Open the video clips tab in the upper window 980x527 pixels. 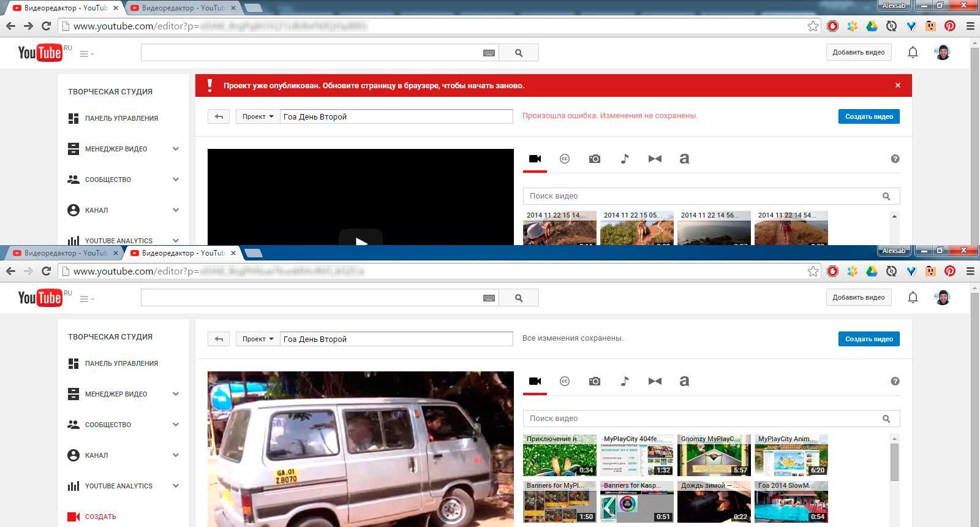535,159
